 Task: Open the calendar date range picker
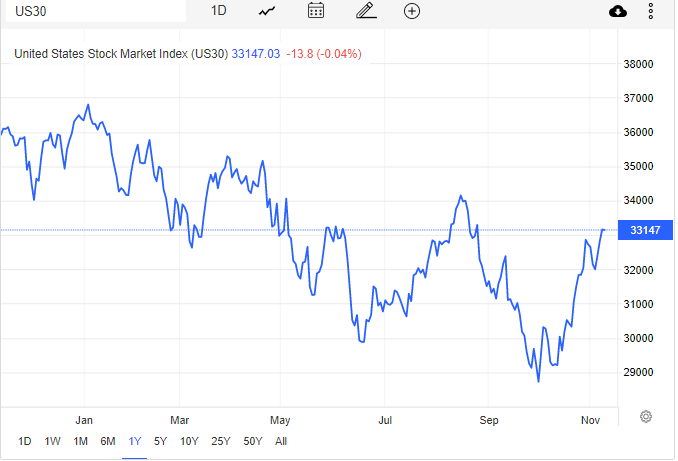point(316,10)
